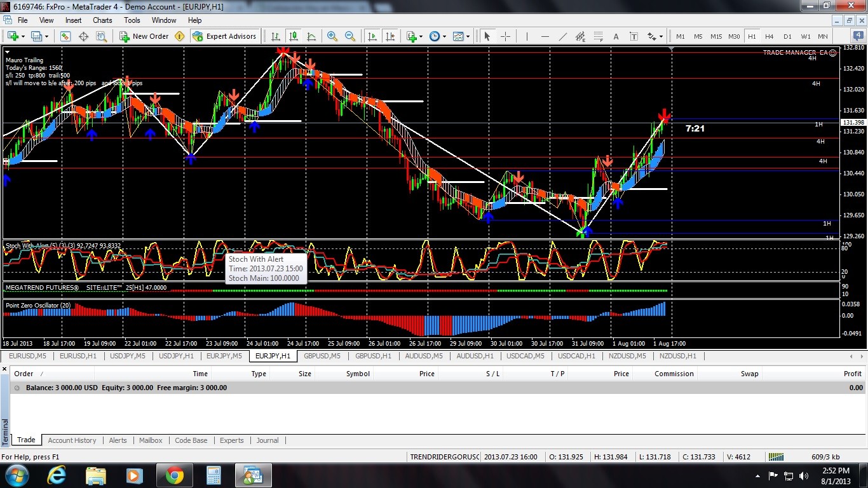Expand the Profiles dropdown arrow
The height and width of the screenshot is (488, 868).
click(x=46, y=37)
